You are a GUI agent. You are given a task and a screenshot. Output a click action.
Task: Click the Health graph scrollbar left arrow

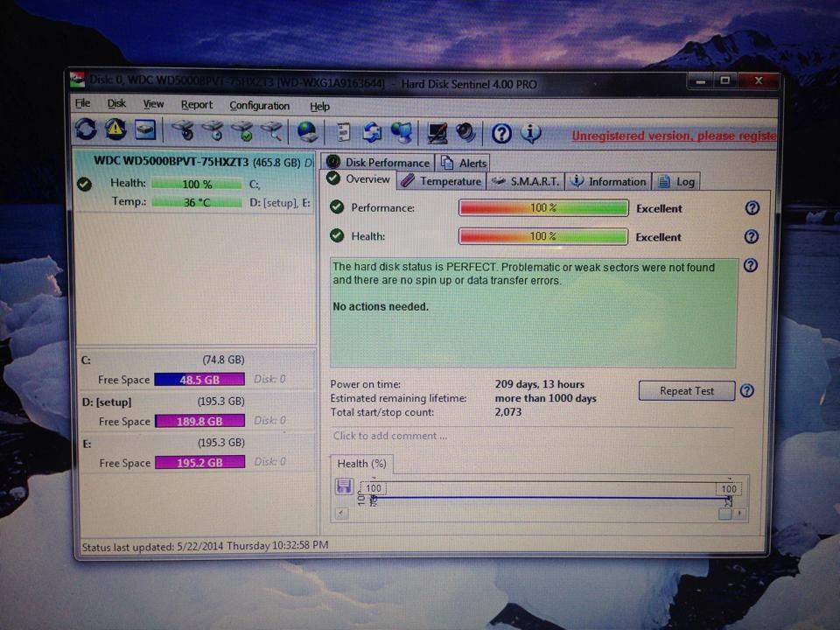pyautogui.click(x=340, y=514)
